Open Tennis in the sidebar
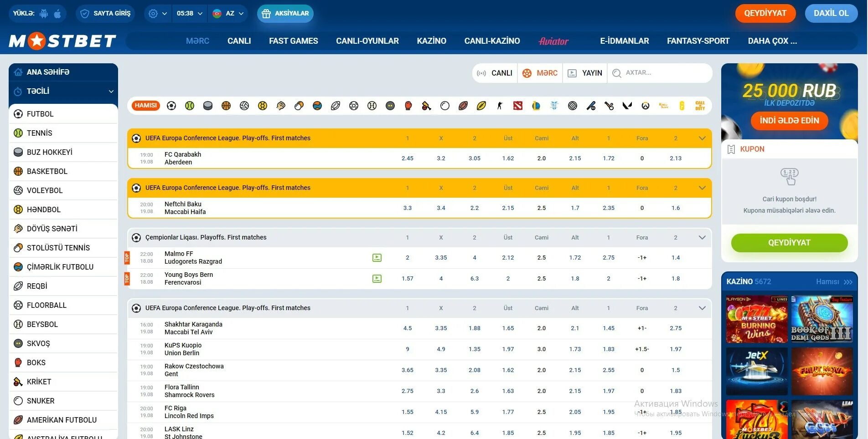Image resolution: width=868 pixels, height=439 pixels. tap(63, 133)
